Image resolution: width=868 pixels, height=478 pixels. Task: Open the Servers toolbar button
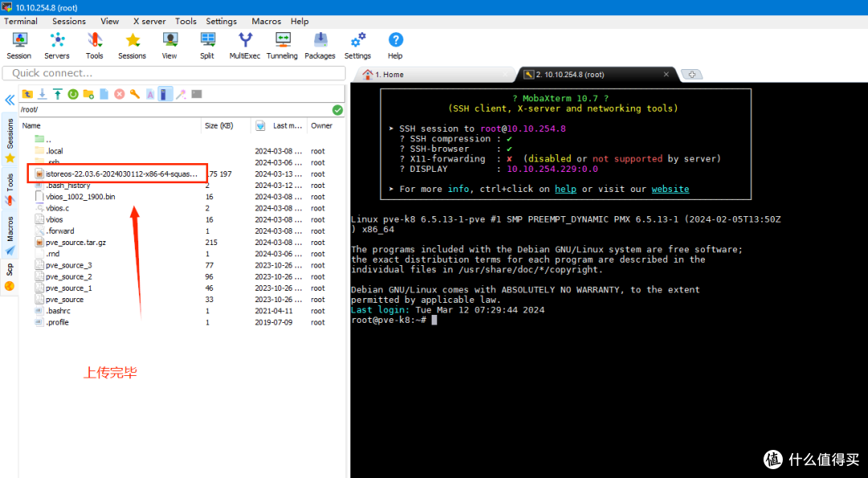tap(57, 46)
